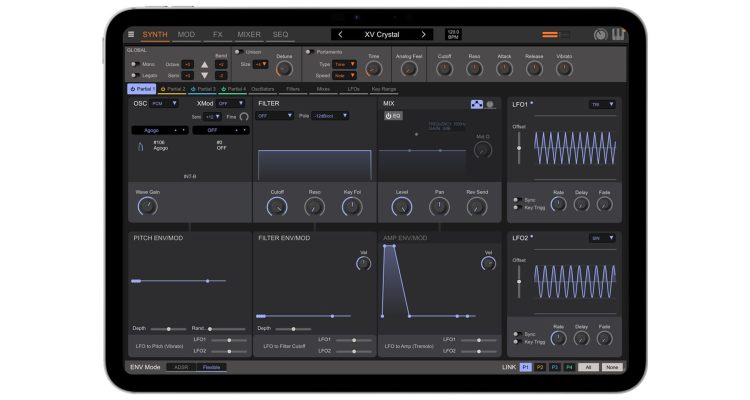This screenshot has width=750, height=400.
Task: Select the MIX panel round view icon
Action: [x=490, y=104]
